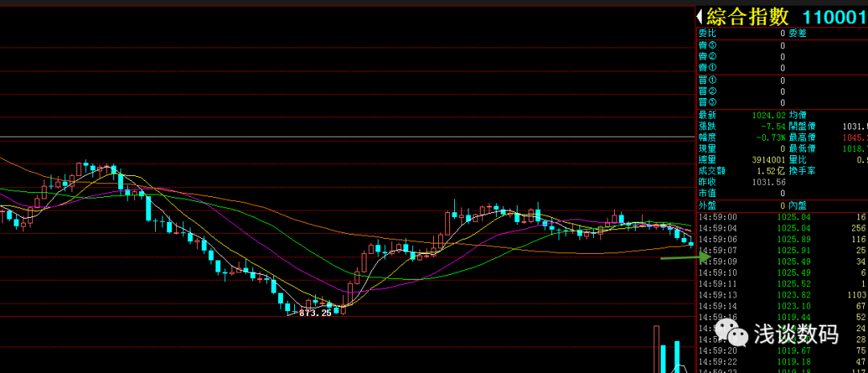
Task: Select the 成交額 value 1.52亿
Action: 771,171
